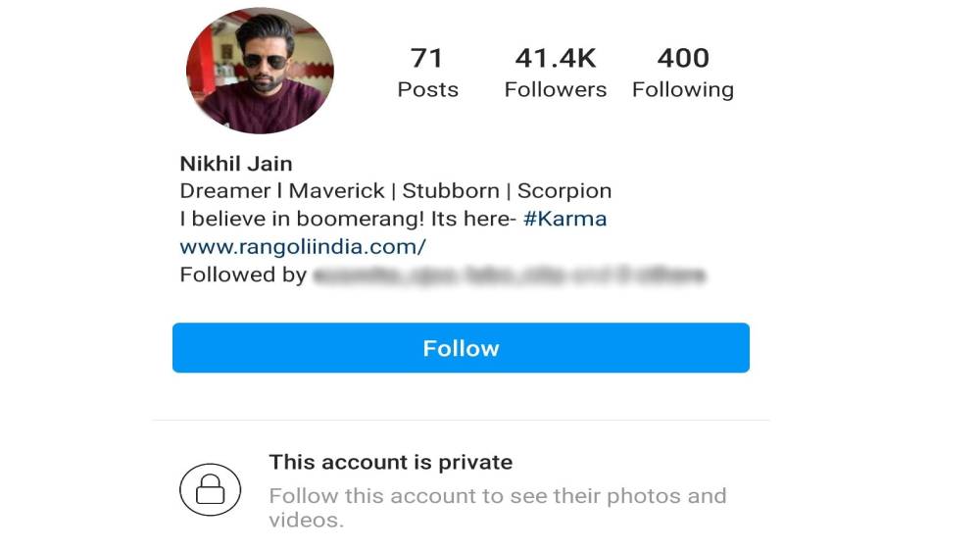Tap the 71 posts number
This screenshot has width=980, height=552.
pos(427,58)
